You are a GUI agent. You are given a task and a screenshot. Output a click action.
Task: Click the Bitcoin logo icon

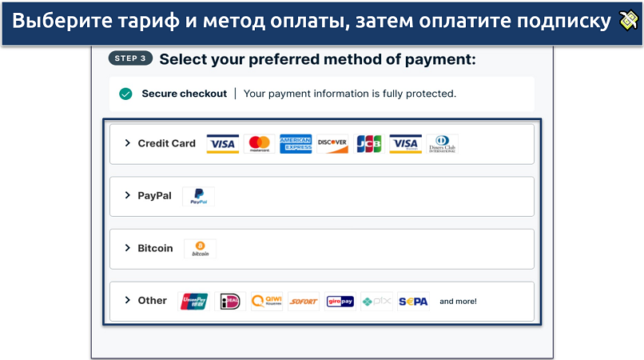200,249
